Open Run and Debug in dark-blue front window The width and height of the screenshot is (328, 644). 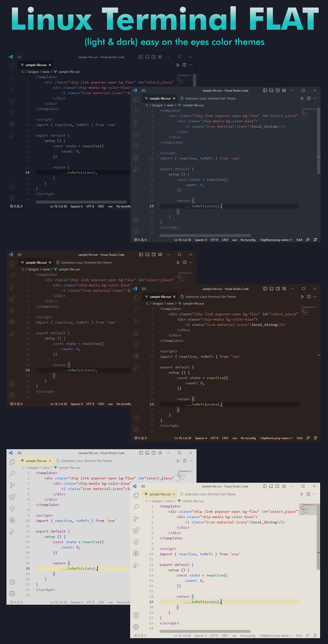136,169
